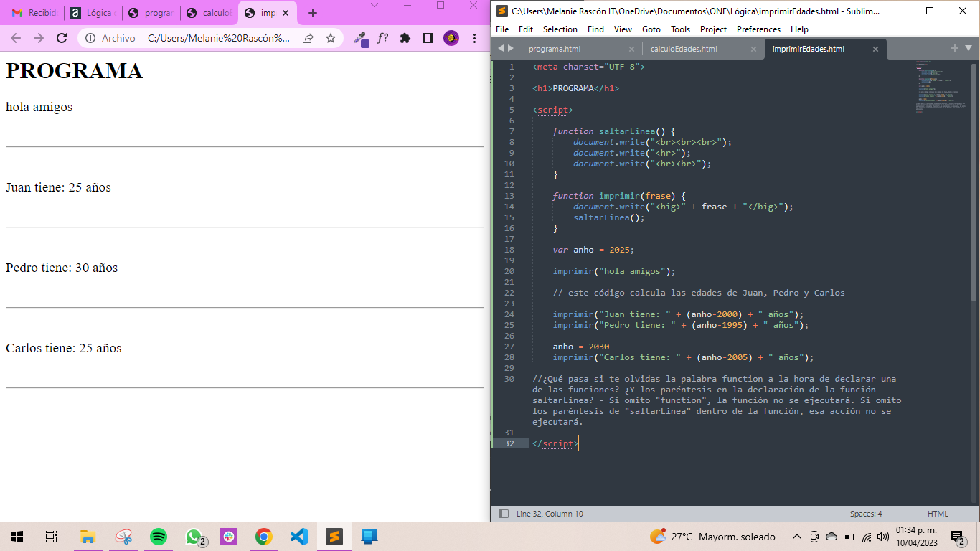Viewport: 980px width, 551px height.
Task: Share this page from the address bar
Action: (x=308, y=38)
